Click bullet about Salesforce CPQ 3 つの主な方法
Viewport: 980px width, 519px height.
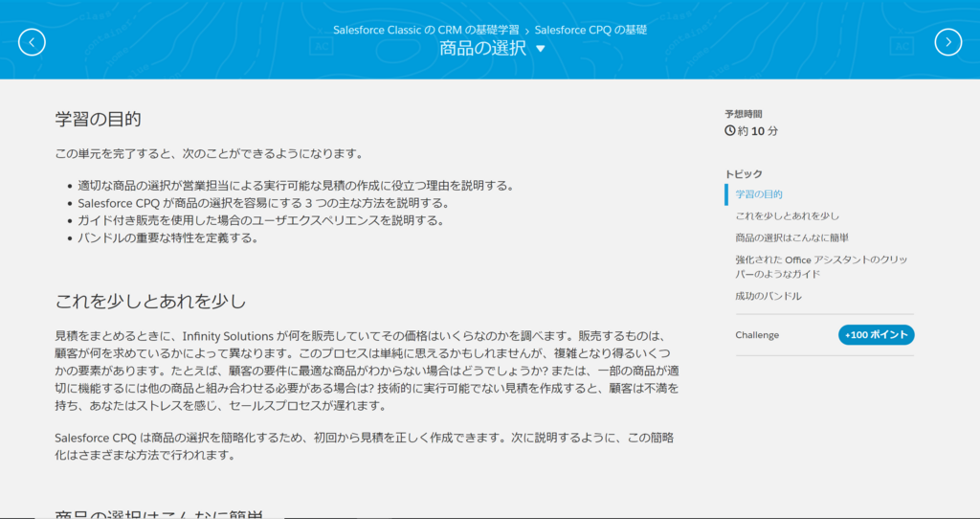click(x=263, y=203)
